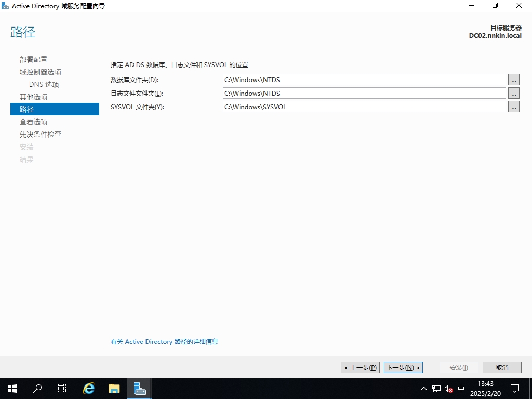Click the 下一步(N) button
The width and height of the screenshot is (532, 399).
click(x=403, y=367)
